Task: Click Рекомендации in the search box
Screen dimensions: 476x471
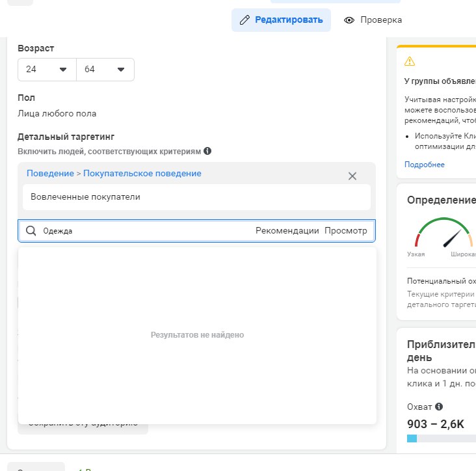Action: click(x=287, y=231)
